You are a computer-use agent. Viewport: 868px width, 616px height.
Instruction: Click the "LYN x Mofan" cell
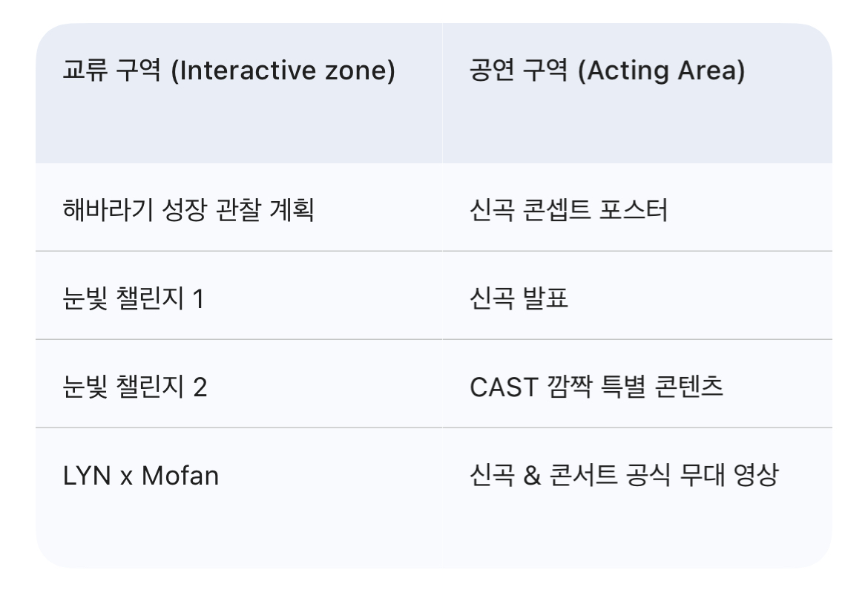(141, 475)
